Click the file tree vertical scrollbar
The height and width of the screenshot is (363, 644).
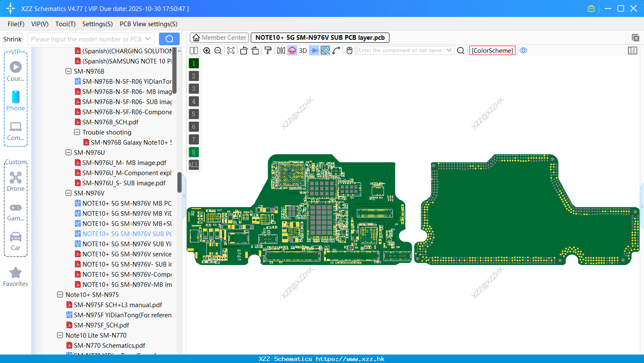179,182
